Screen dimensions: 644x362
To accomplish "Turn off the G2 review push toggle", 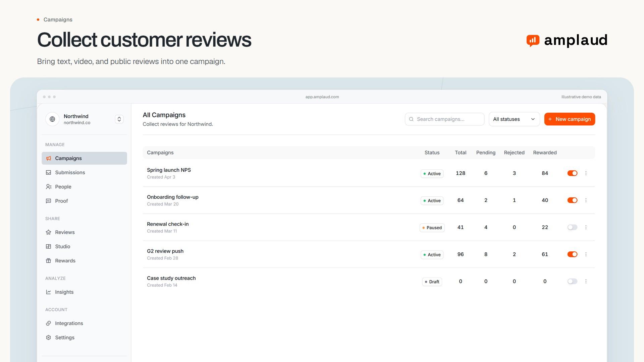I will [x=572, y=254].
